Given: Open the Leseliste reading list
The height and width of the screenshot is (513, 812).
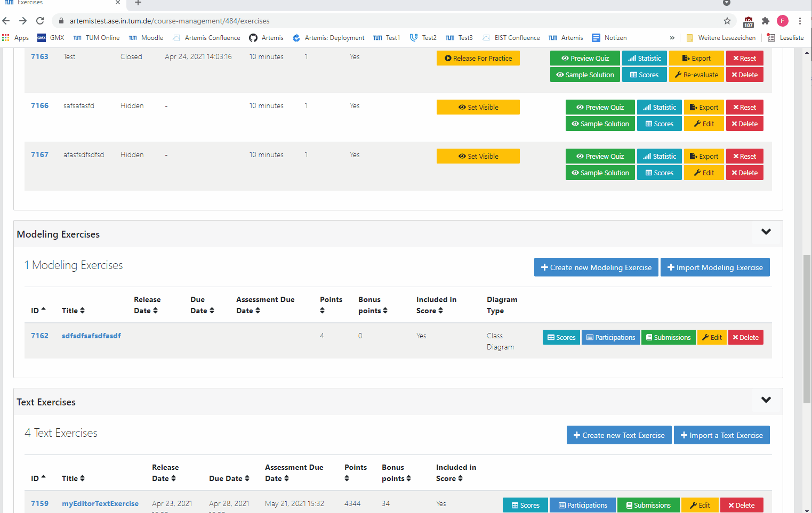Looking at the screenshot, I should 785,38.
